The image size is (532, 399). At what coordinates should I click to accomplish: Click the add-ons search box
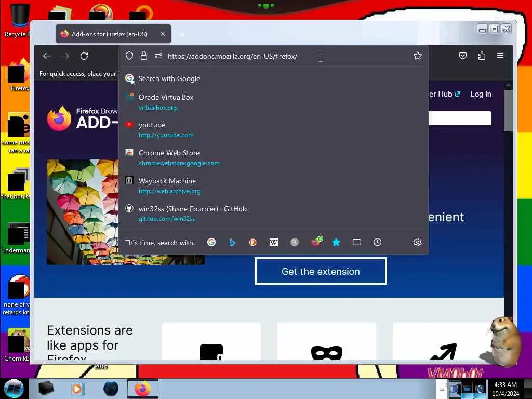pos(460,118)
